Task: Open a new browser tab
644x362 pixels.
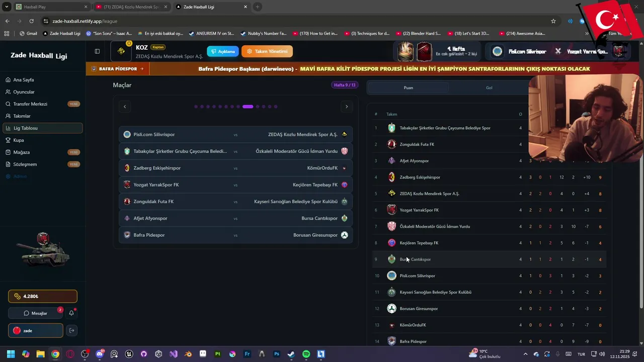Action: (x=257, y=7)
